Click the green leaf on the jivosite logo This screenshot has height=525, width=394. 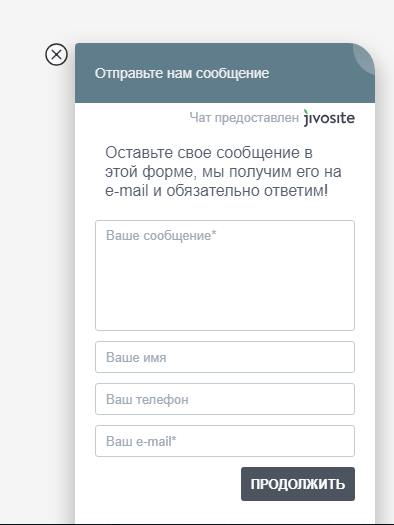306,112
